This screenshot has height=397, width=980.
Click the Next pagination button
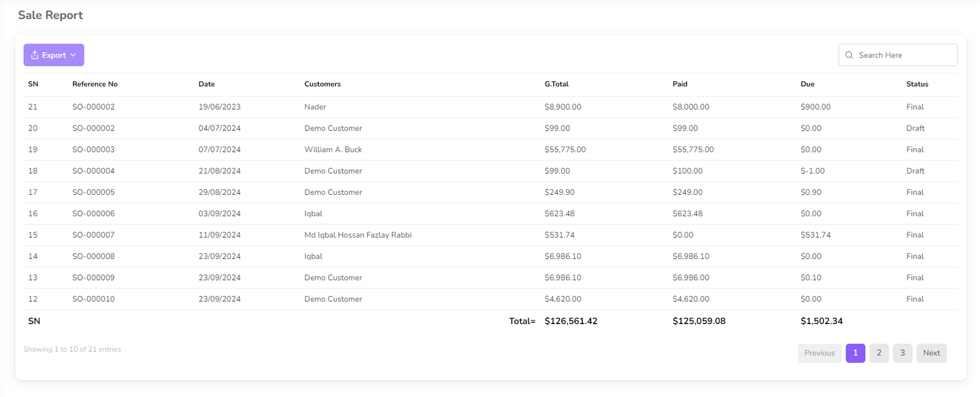(x=931, y=353)
